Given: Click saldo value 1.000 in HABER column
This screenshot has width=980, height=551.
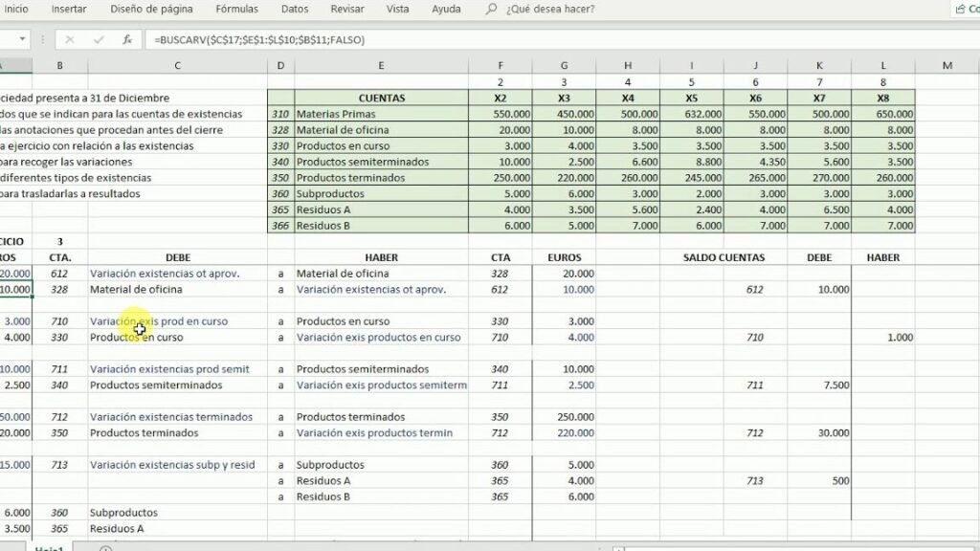Looking at the screenshot, I should pos(883,338).
